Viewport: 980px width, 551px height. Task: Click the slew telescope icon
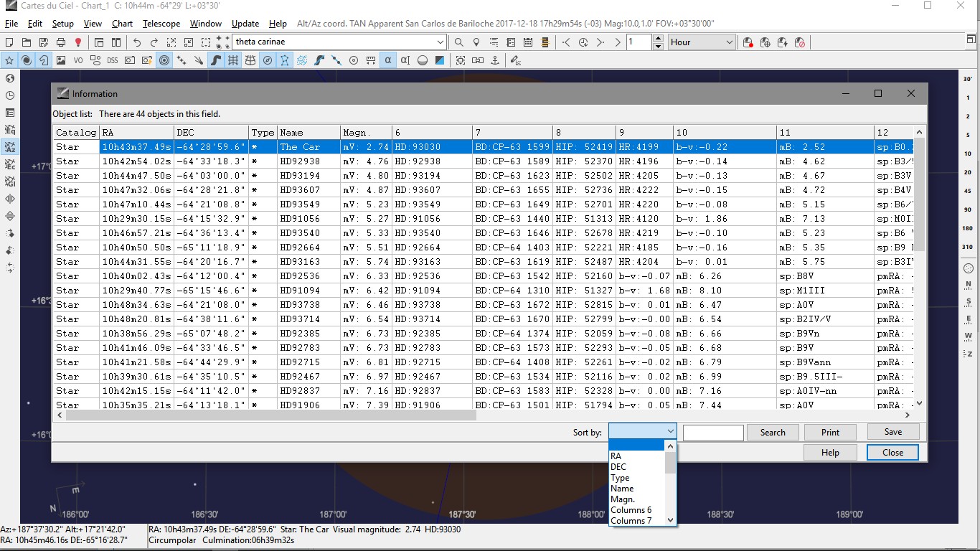(x=765, y=42)
